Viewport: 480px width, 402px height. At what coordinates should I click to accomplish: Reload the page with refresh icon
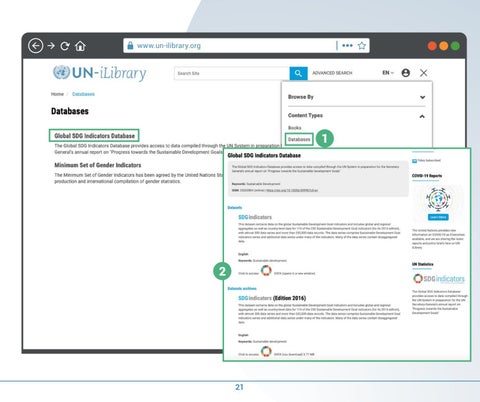tap(65, 46)
